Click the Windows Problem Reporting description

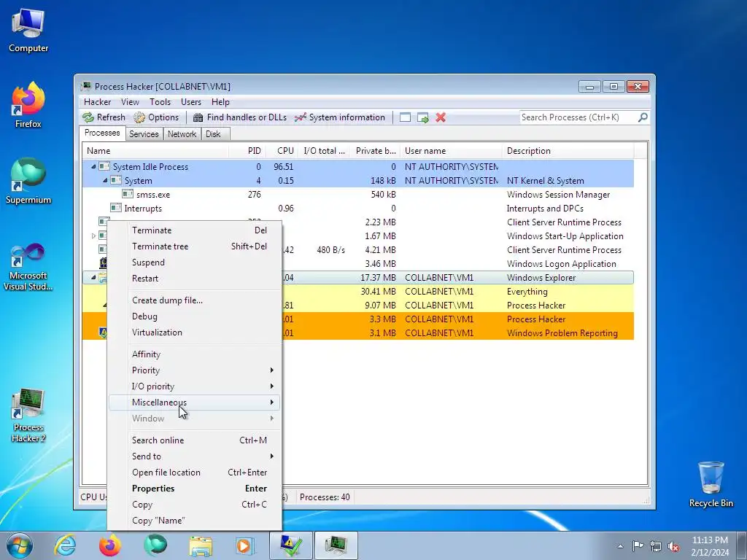(562, 332)
